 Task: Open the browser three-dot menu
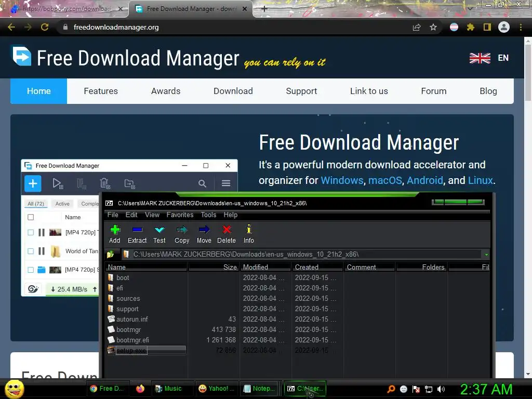tap(521, 27)
